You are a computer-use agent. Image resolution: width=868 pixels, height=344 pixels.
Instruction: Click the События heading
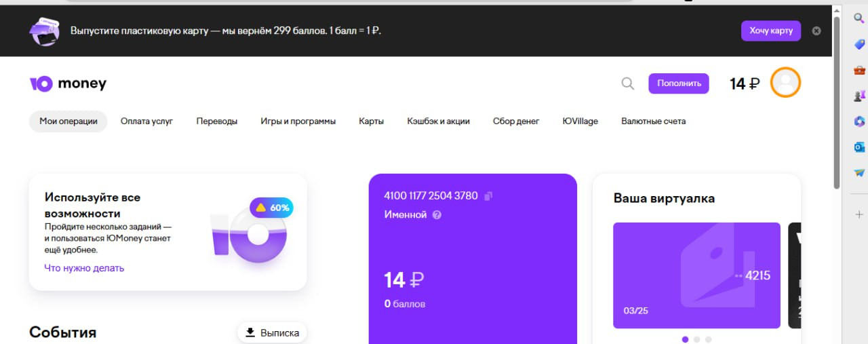pos(63,332)
